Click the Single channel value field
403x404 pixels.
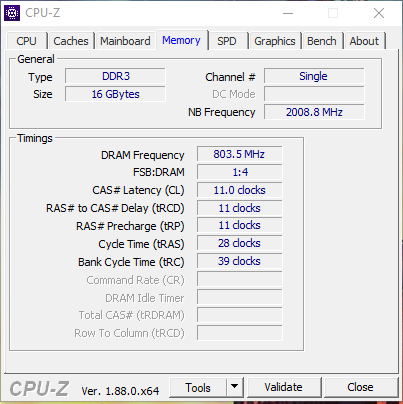click(x=314, y=76)
